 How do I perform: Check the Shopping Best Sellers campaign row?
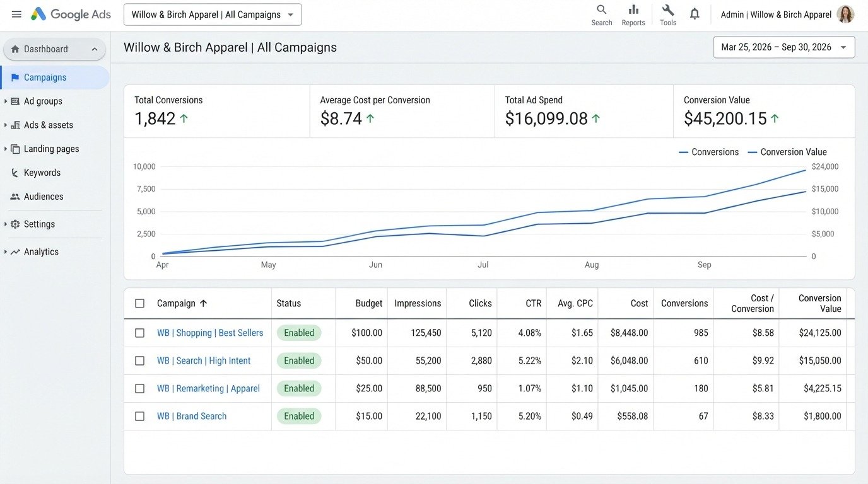(x=140, y=333)
